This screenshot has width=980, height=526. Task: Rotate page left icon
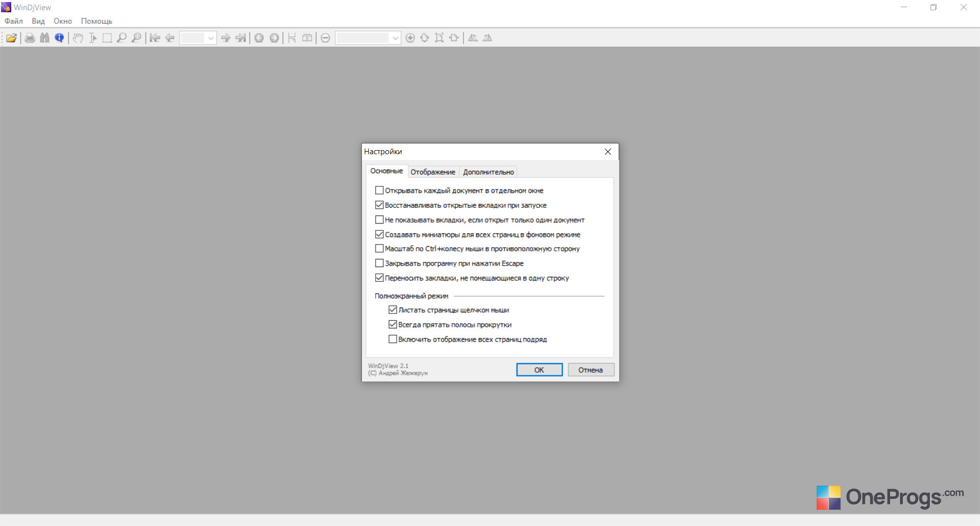473,38
